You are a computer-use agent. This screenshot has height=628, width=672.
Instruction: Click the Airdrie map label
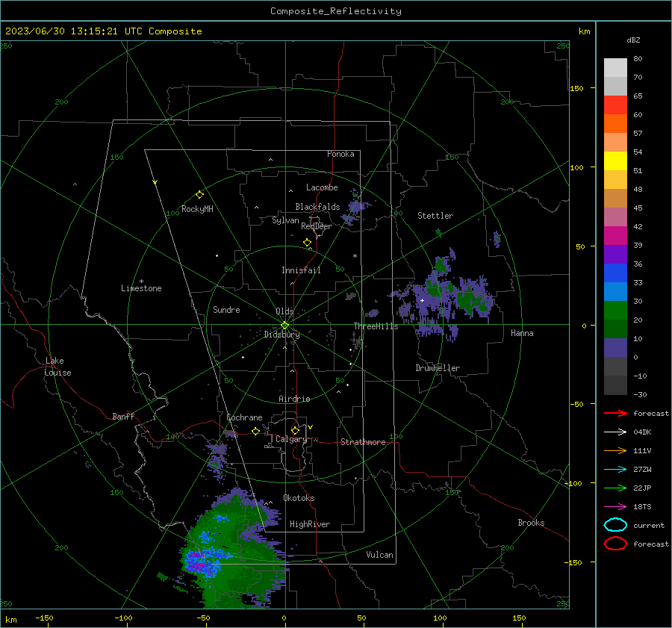pyautogui.click(x=294, y=399)
